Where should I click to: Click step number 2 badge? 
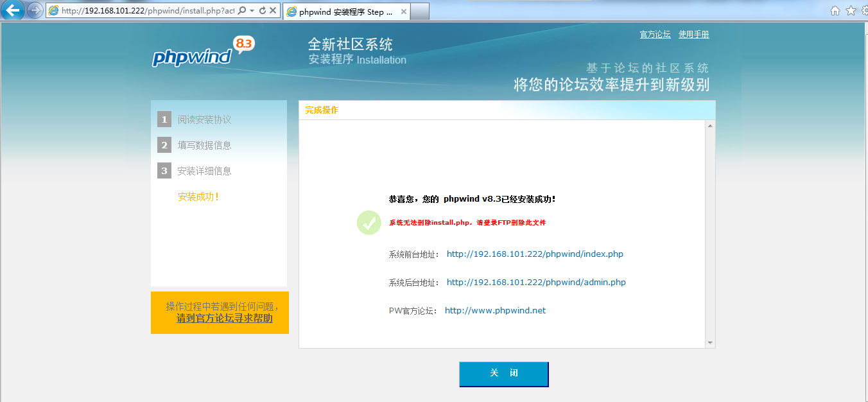pyautogui.click(x=164, y=145)
